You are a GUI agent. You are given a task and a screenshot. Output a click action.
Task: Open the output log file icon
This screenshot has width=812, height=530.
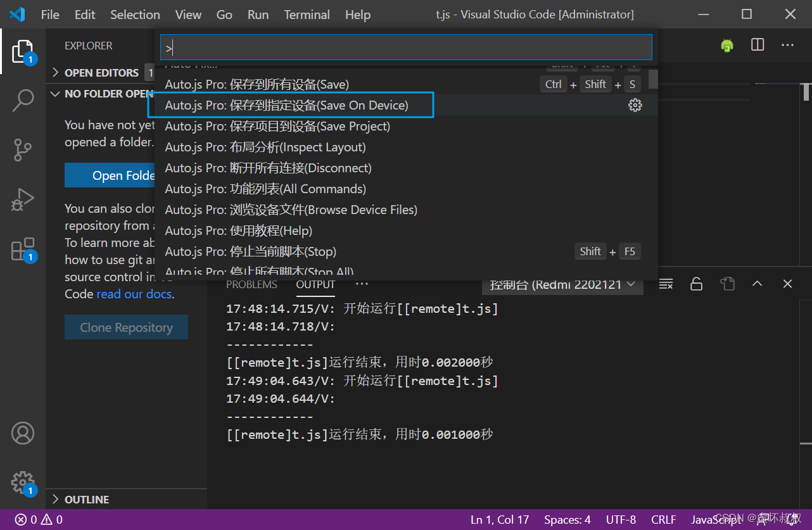(x=726, y=284)
